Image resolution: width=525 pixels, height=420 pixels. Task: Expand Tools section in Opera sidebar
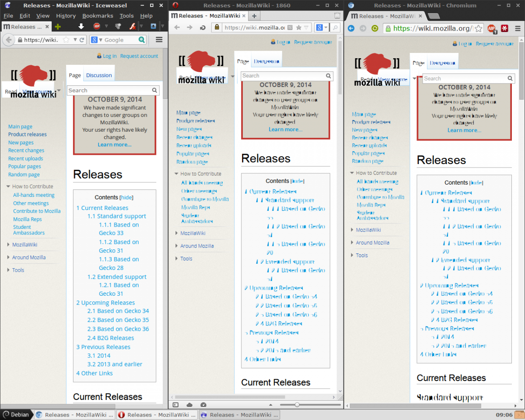point(176,259)
